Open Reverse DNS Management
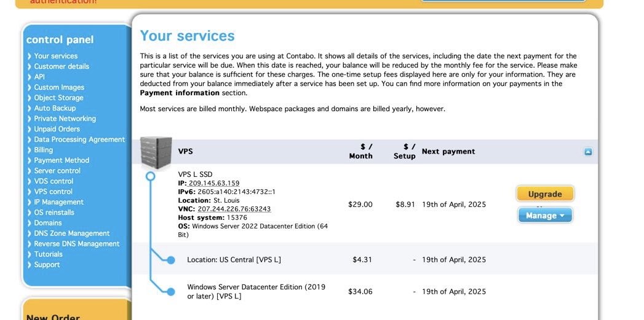This screenshot has width=644, height=320. coord(76,244)
